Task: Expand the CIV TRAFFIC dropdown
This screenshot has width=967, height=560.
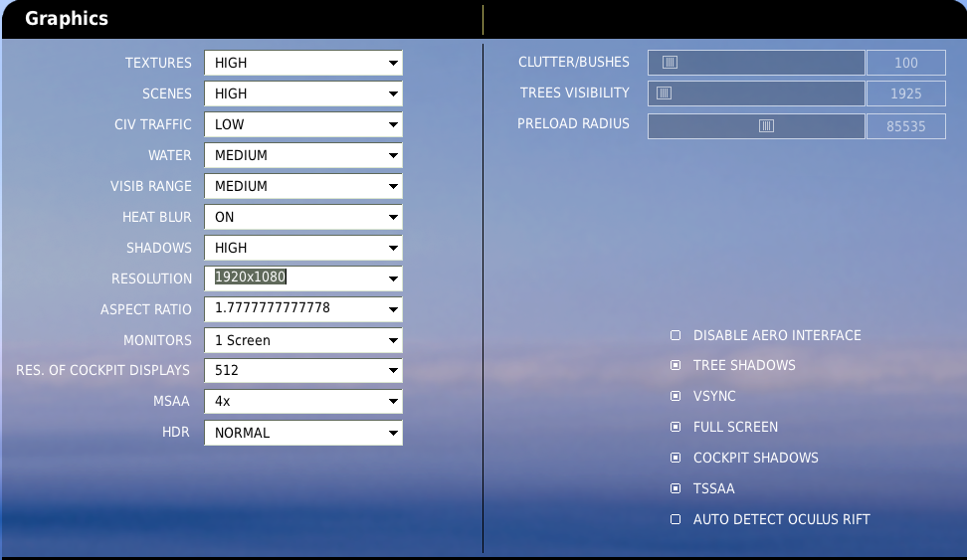Action: [x=302, y=124]
